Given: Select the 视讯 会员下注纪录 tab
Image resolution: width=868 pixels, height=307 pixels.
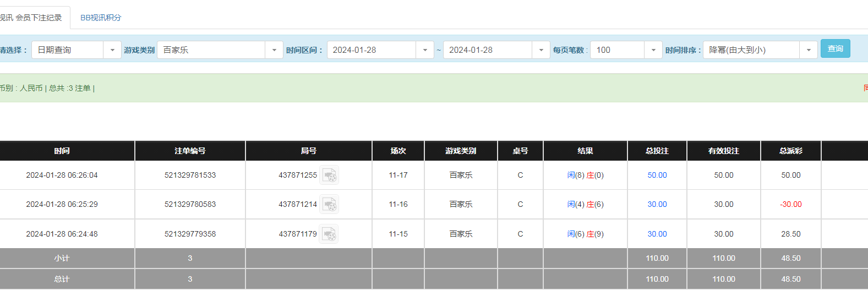Looking at the screenshot, I should coord(32,18).
